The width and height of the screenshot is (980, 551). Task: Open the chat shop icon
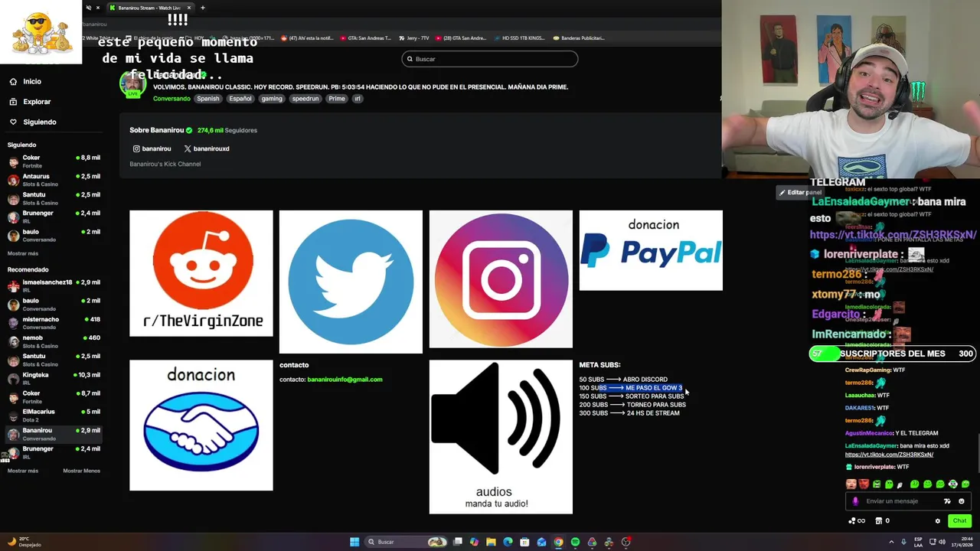coord(879,521)
